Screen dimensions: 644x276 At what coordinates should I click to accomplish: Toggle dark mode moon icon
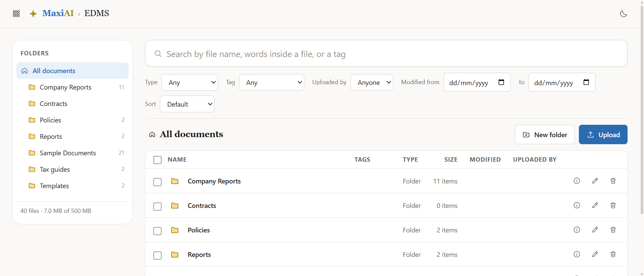(623, 14)
